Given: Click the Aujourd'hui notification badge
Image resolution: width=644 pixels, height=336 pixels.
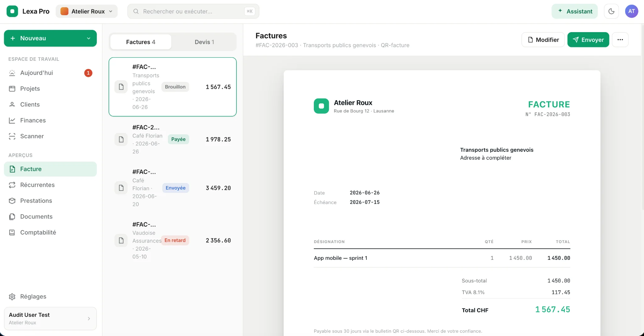Looking at the screenshot, I should point(88,73).
